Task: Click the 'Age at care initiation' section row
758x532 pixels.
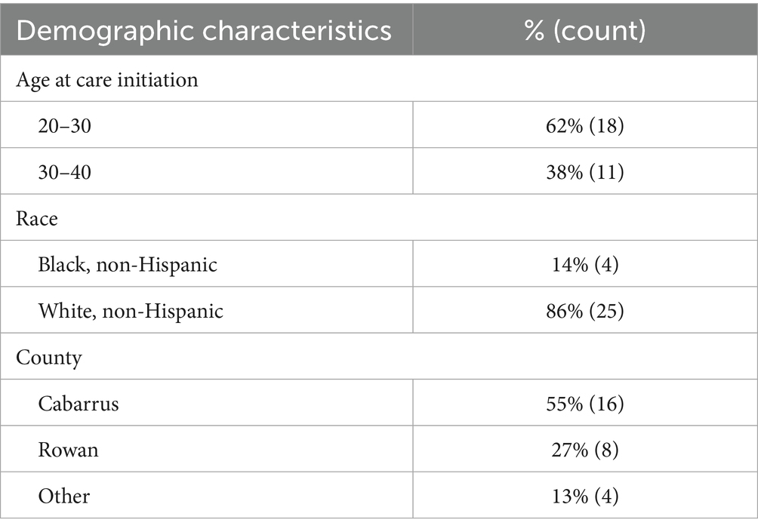Action: click(x=107, y=78)
